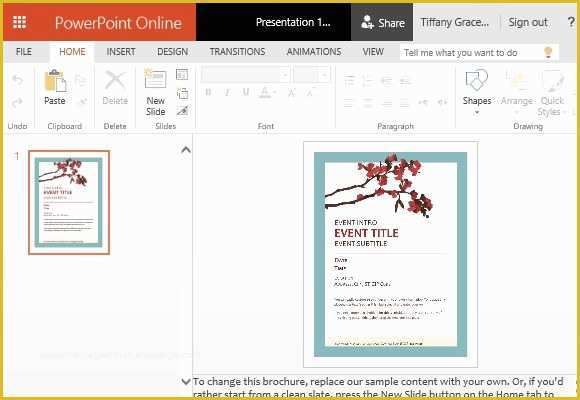
Task: Click the Redo arrow icon
Action: 17,102
